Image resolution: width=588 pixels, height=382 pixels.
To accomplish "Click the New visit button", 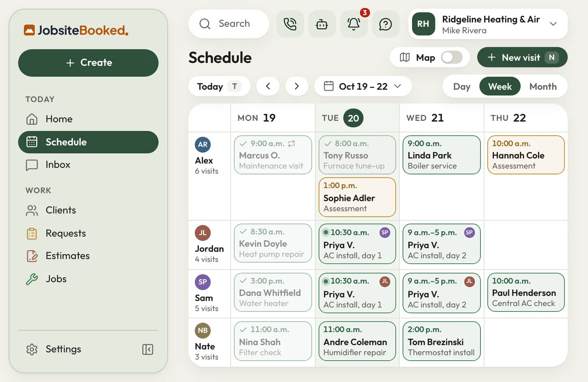I will pyautogui.click(x=522, y=57).
